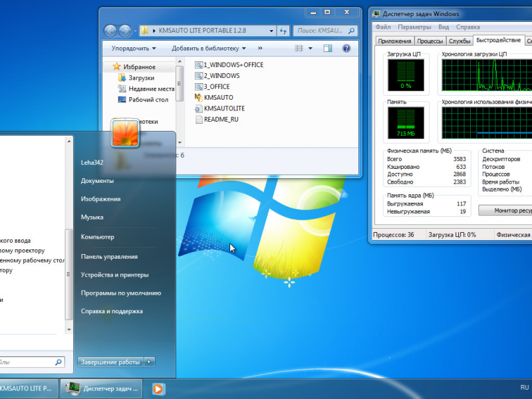Click the media player icon on the taskbar
This screenshot has width=532, height=399.
158,388
